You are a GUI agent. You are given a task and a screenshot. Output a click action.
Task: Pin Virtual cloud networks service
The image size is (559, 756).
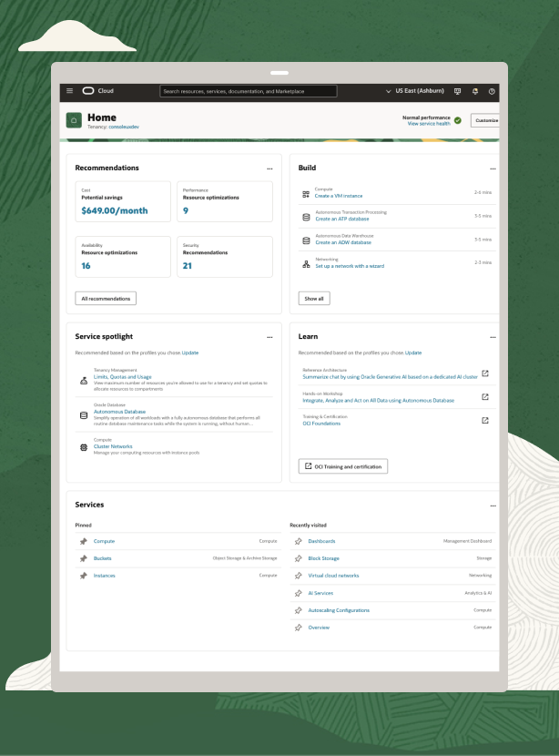tap(298, 576)
